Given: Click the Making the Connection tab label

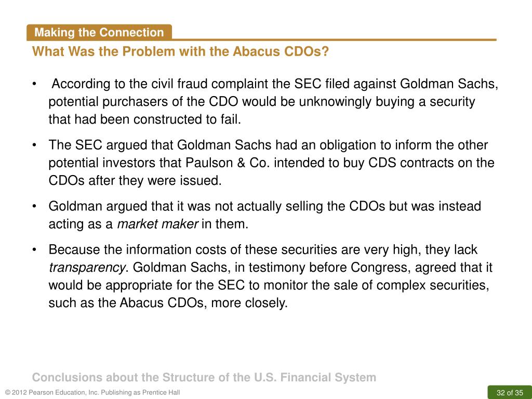Looking at the screenshot, I should click(99, 33).
